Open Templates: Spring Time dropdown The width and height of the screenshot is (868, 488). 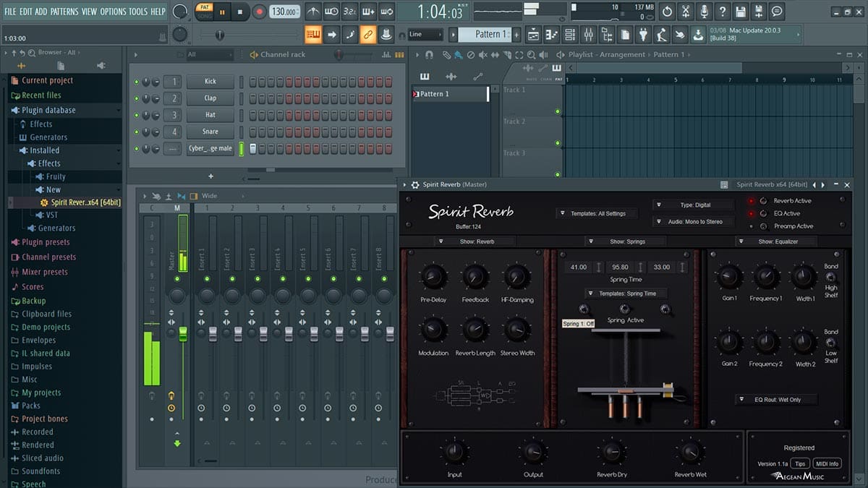(626, 294)
